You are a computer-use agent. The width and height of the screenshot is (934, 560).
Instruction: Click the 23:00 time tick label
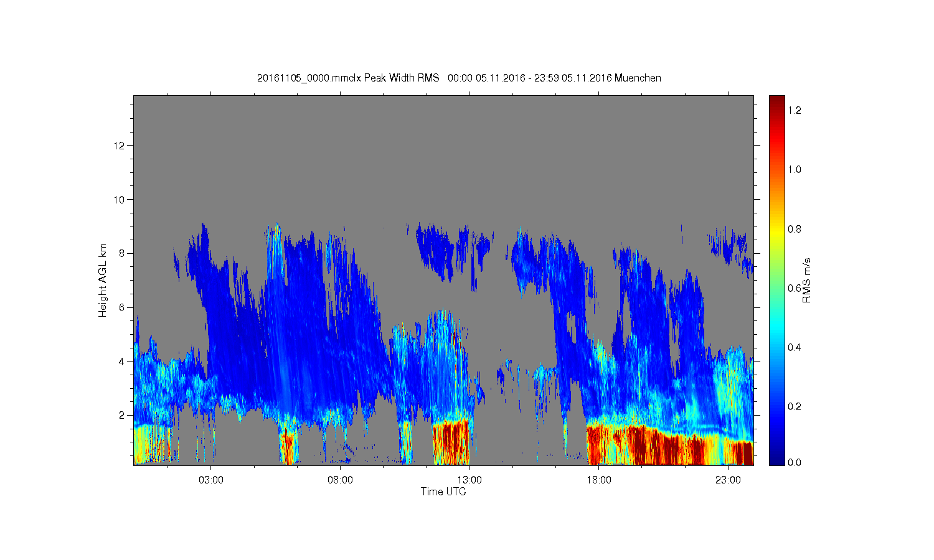coord(728,480)
